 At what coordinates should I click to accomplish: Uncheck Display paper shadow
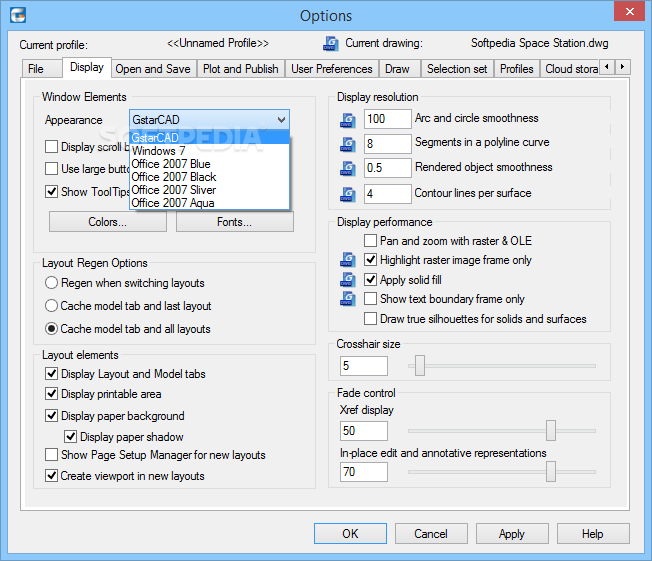coord(71,436)
